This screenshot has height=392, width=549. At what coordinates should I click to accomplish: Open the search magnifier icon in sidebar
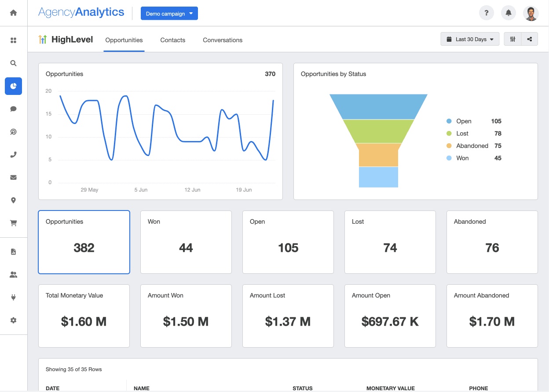click(13, 63)
